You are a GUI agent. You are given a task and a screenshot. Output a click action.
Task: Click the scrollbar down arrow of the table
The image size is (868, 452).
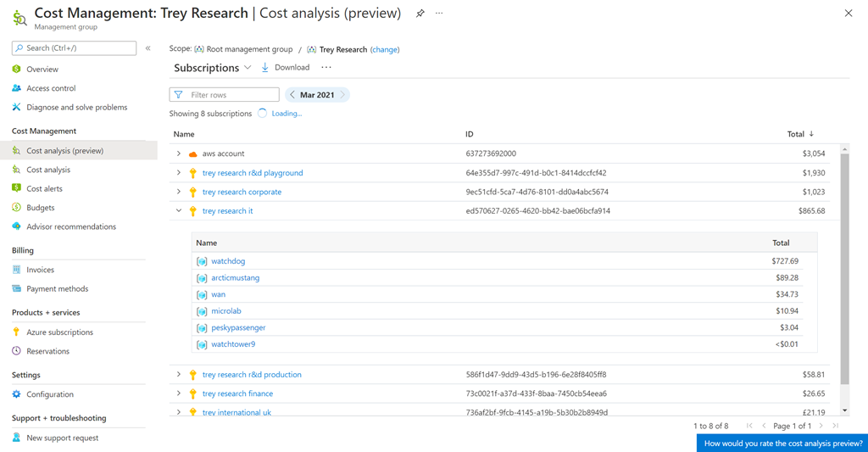click(x=844, y=410)
